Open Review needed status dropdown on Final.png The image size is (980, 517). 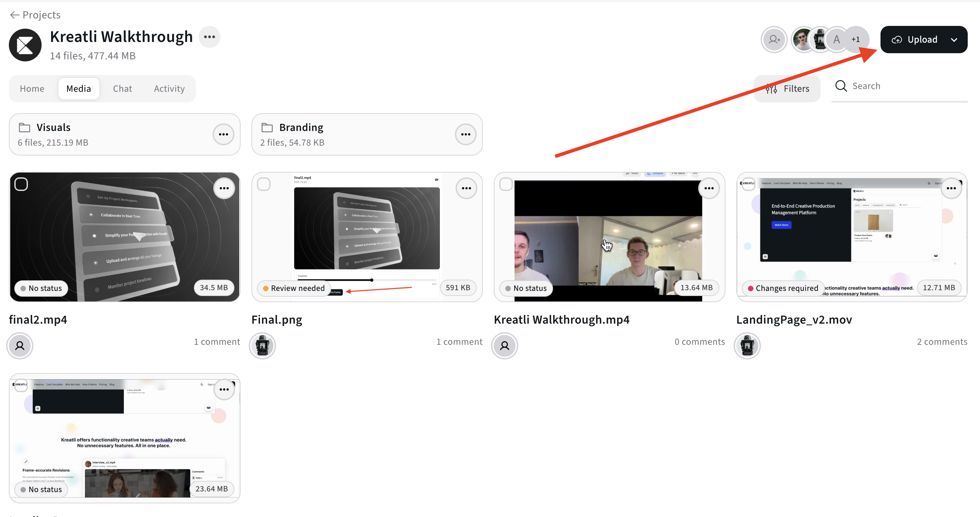tap(293, 288)
